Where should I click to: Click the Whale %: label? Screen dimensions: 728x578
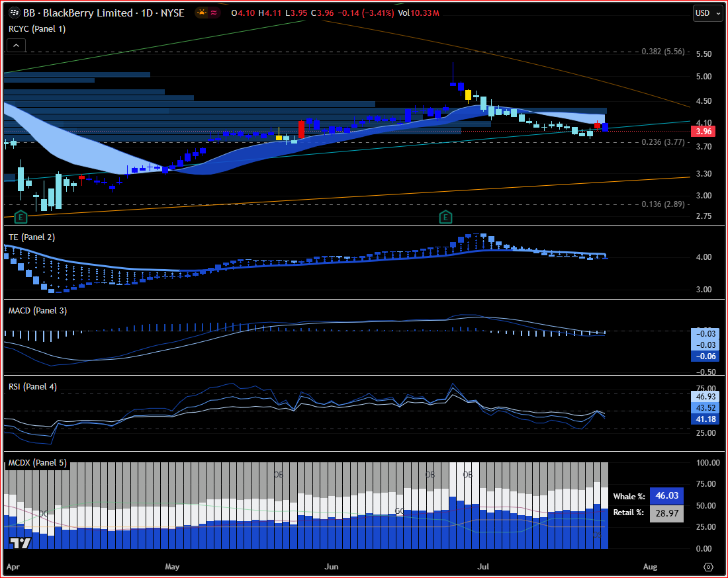point(629,497)
